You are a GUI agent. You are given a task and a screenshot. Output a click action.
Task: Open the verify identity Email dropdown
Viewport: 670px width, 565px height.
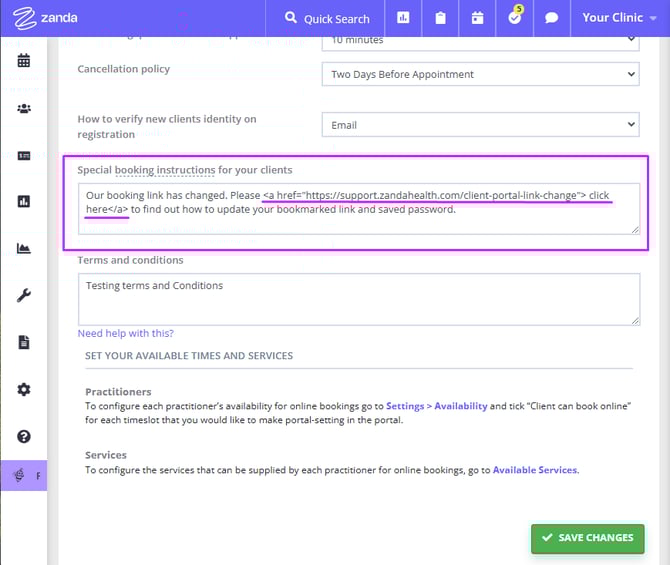point(479,125)
